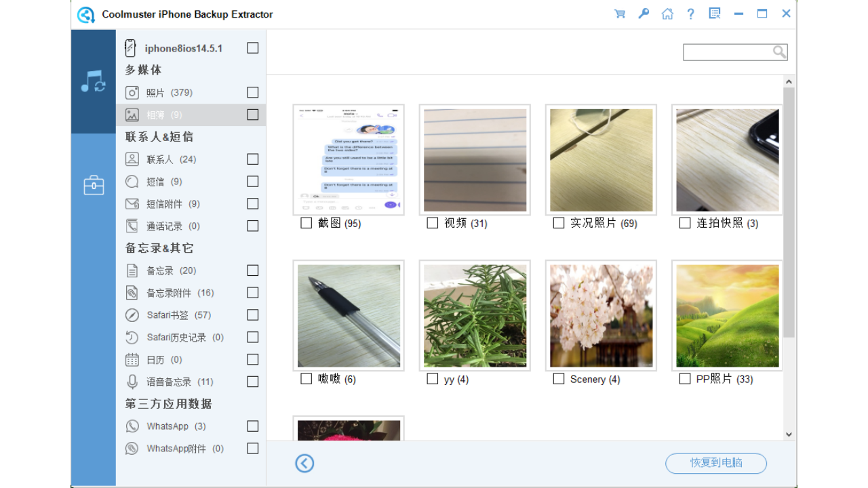Enable the Safari书签 checkbox
Screen dimensions: 868x488
(x=252, y=314)
